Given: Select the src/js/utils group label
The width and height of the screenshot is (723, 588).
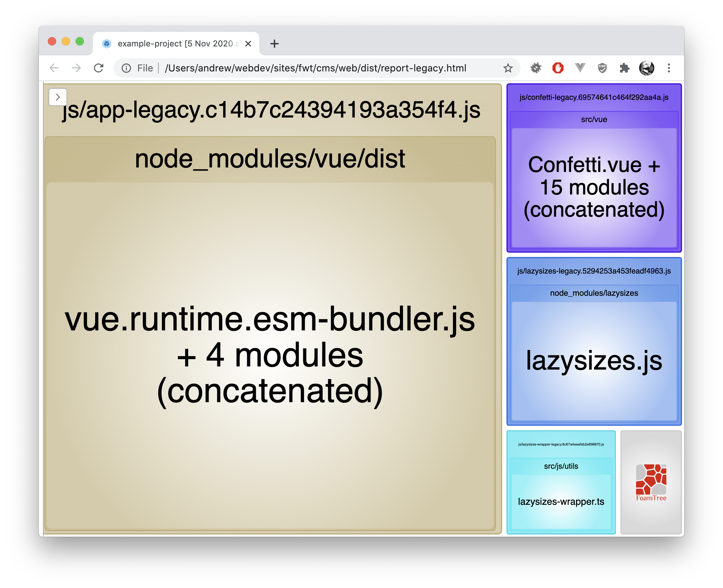Looking at the screenshot, I should [x=561, y=466].
